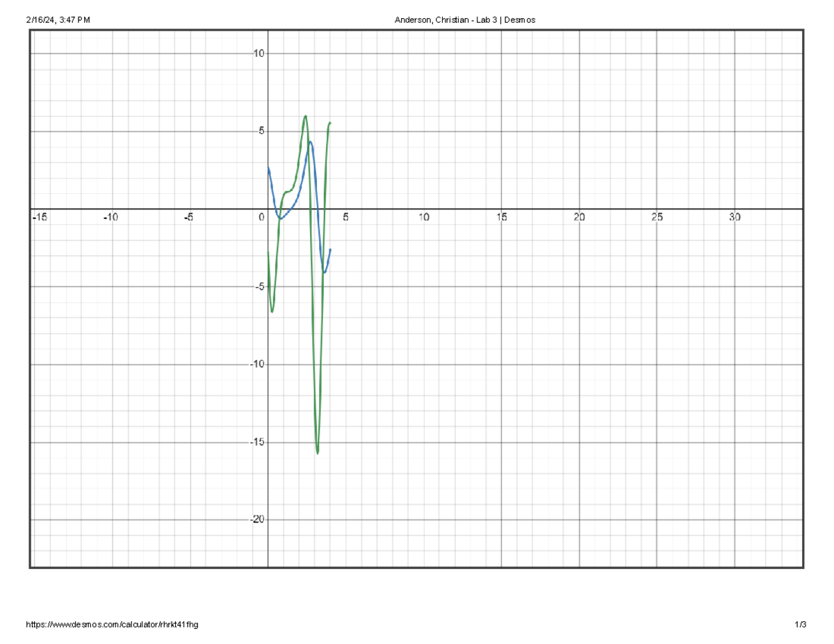Click the 25 label on the x-axis
Viewport: 834px width, 644px height.
pos(657,217)
